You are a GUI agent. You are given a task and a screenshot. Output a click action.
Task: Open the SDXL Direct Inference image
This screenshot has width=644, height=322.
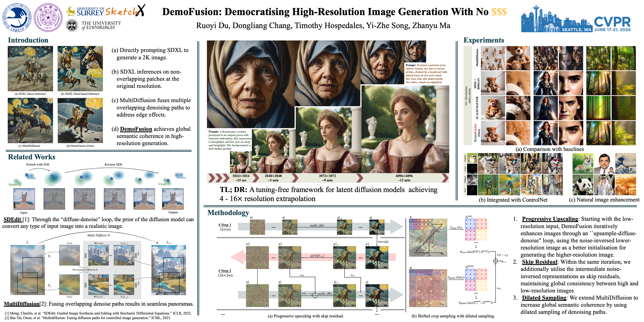(30, 68)
